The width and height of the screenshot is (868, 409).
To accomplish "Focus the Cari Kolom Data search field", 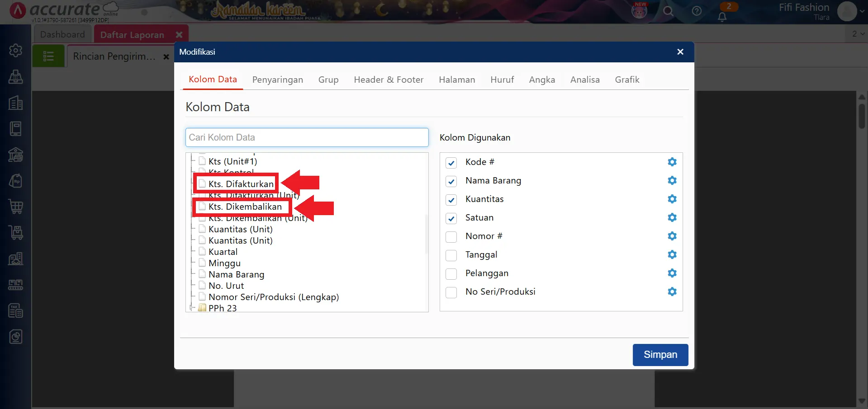I will [307, 137].
